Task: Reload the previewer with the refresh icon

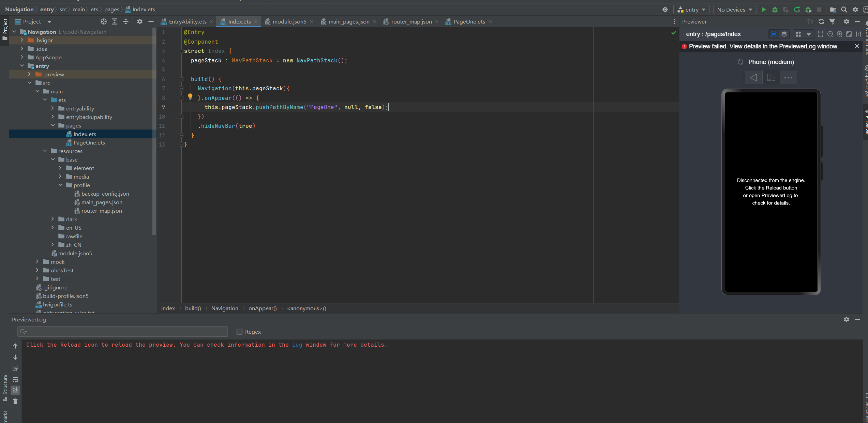Action: coord(821,21)
